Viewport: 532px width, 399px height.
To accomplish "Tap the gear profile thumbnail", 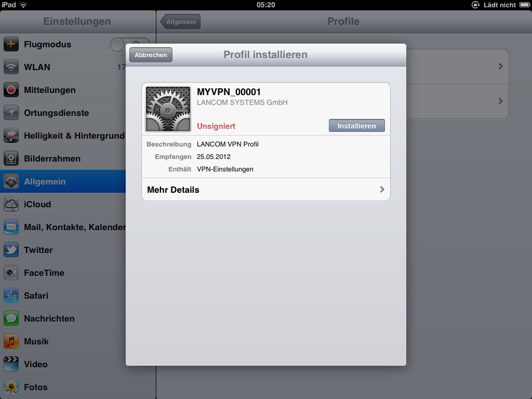I will [x=168, y=109].
